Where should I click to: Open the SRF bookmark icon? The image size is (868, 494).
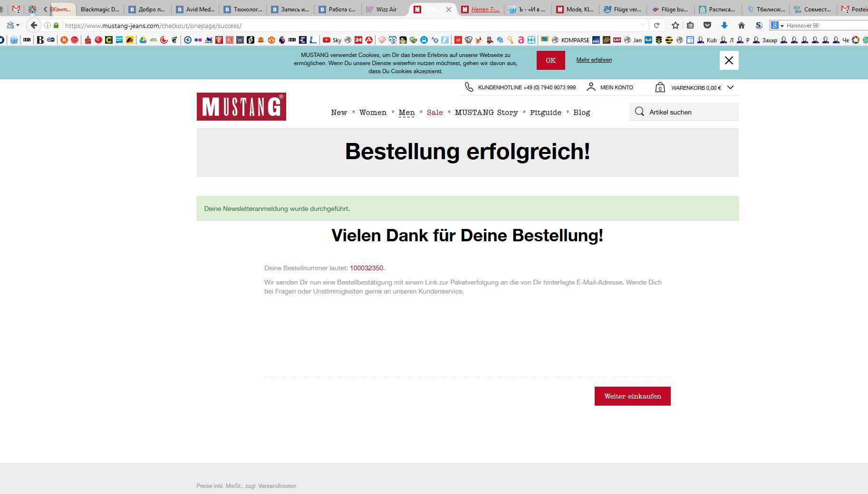[617, 40]
